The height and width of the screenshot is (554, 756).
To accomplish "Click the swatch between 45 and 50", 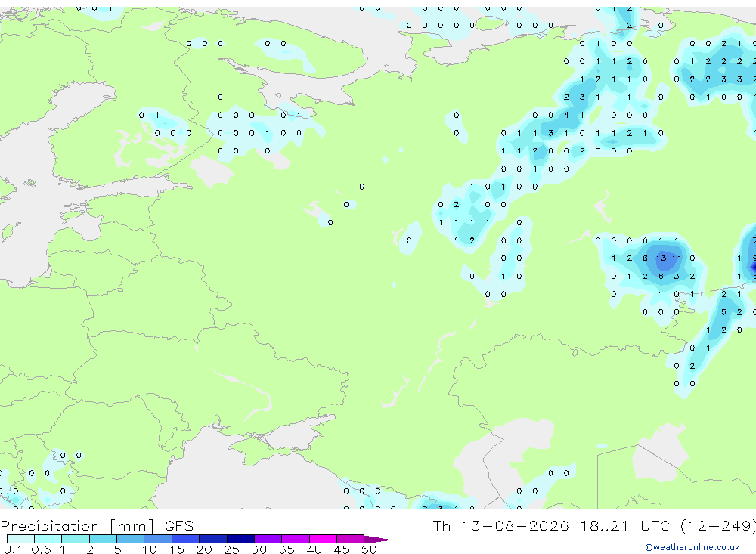I will coord(351,539).
